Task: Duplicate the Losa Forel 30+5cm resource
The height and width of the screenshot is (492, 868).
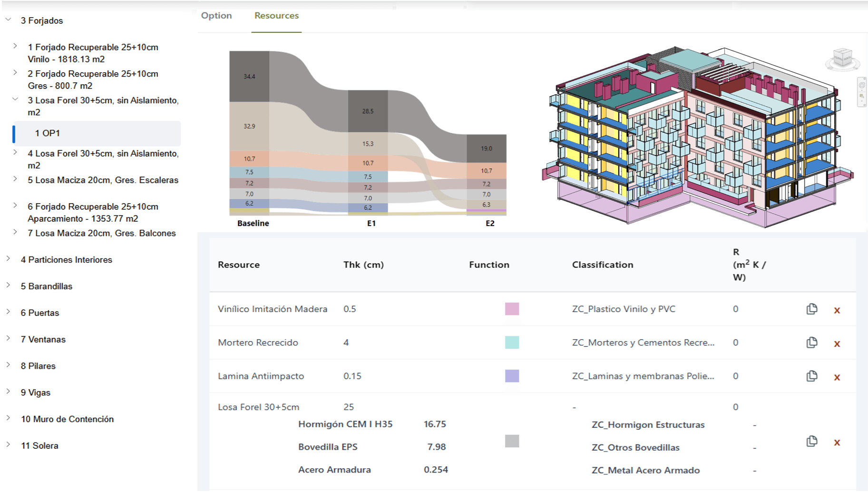Action: [x=811, y=442]
